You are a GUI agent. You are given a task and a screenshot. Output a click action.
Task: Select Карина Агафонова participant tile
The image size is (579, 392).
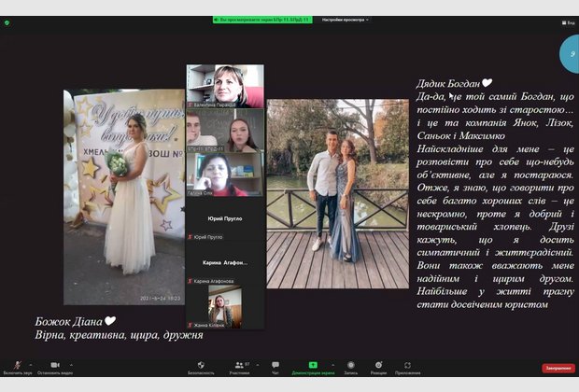(224, 262)
